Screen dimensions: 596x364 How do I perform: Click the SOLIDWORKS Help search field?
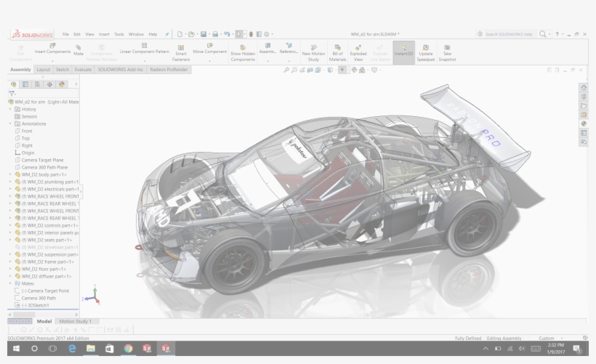coord(509,34)
